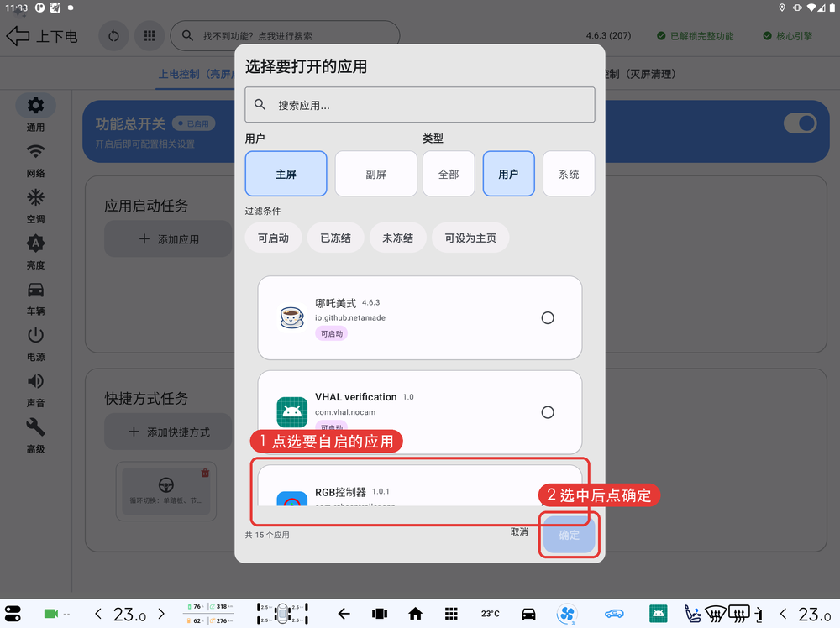Decrease left temperature with left arrow

pos(98,614)
